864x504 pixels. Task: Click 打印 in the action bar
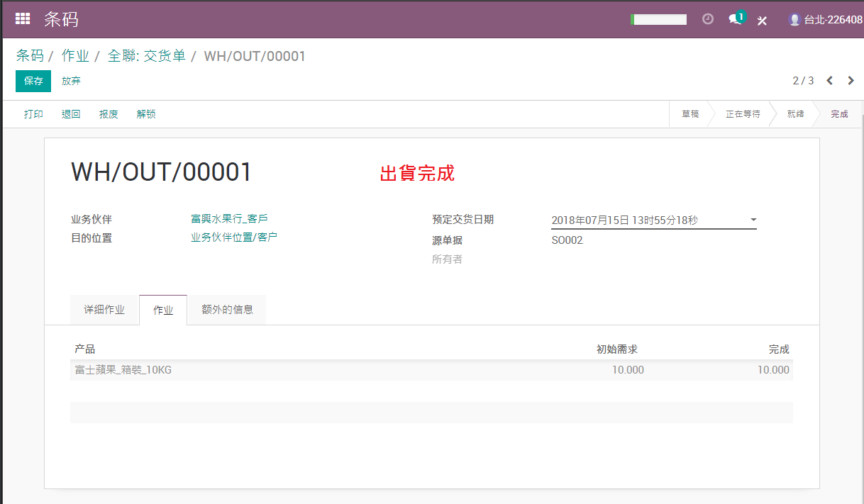[x=33, y=114]
